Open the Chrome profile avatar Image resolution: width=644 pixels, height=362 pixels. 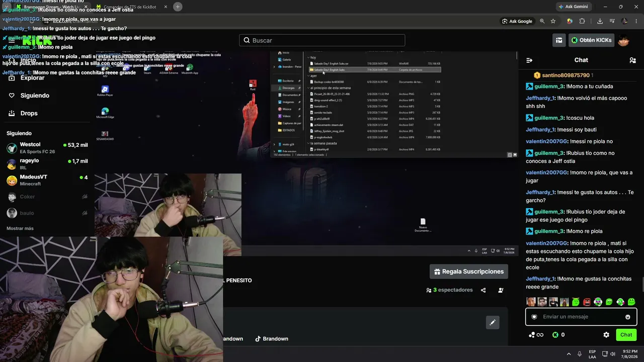click(624, 21)
